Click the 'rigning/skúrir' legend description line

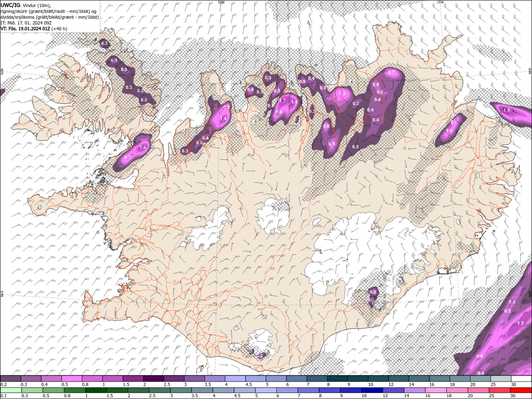[48, 11]
